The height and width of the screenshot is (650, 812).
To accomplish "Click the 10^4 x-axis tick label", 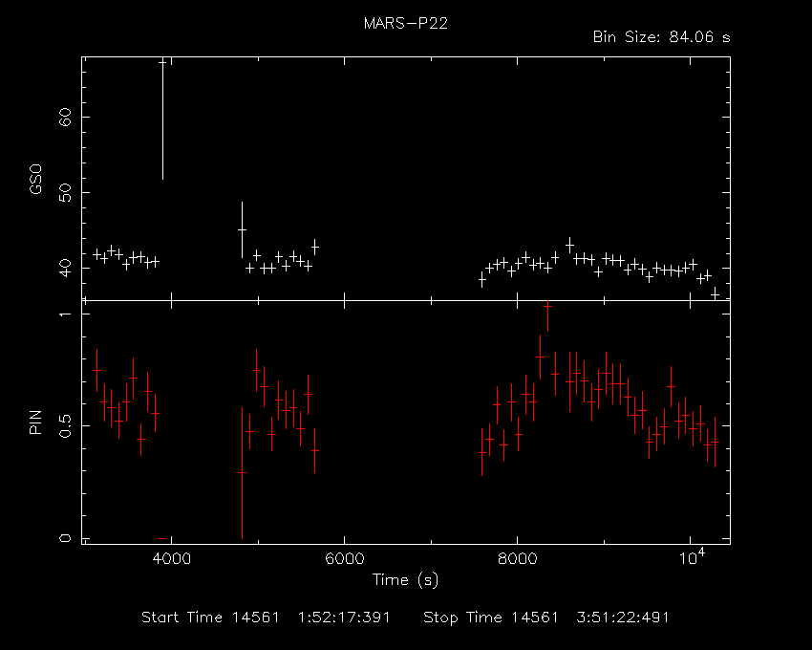I will [x=692, y=556].
